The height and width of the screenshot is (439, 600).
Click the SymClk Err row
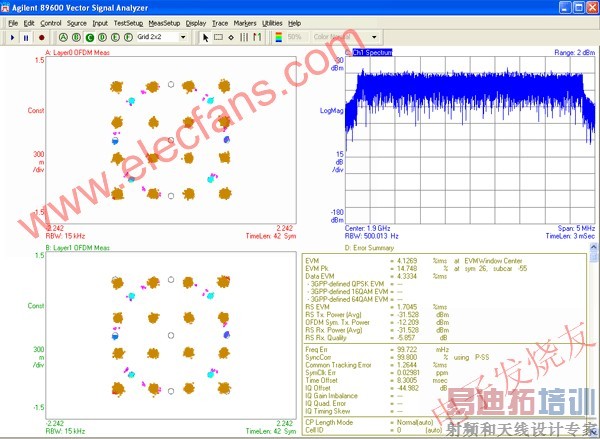pos(377,373)
